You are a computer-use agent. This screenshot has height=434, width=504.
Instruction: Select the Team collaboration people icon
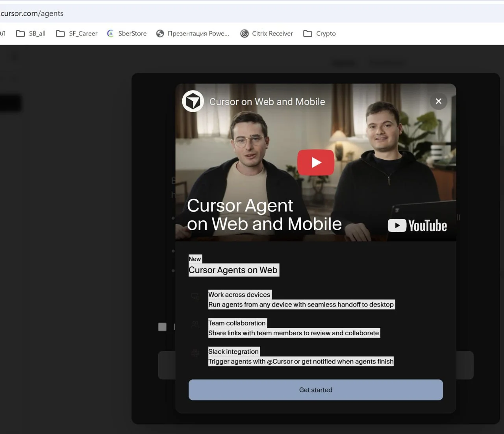pos(195,325)
